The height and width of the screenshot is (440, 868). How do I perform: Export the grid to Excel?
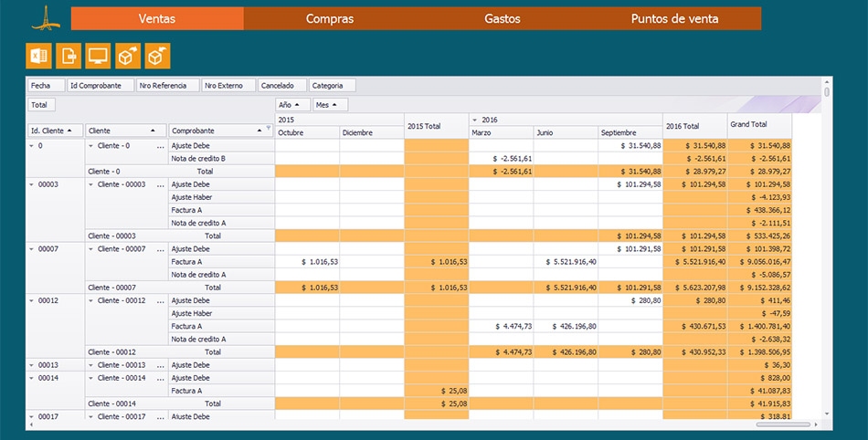click(39, 57)
